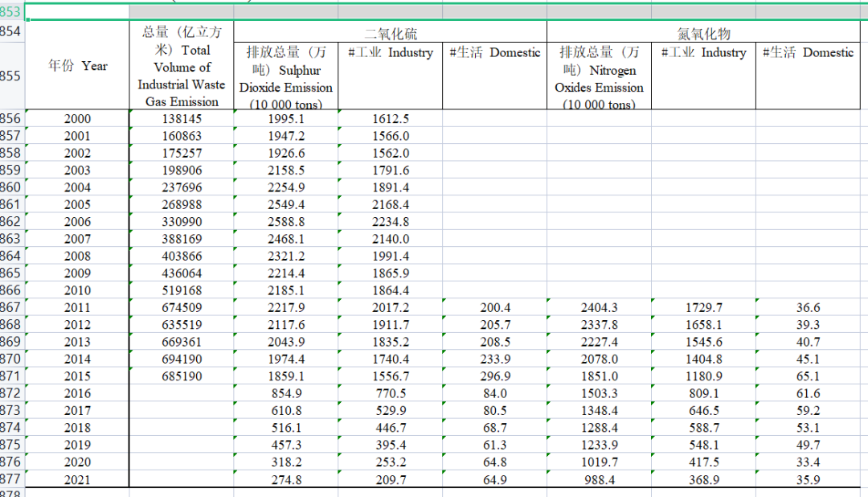868x497 pixels.
Task: Select row header 877
Action: pyautogui.click(x=12, y=479)
